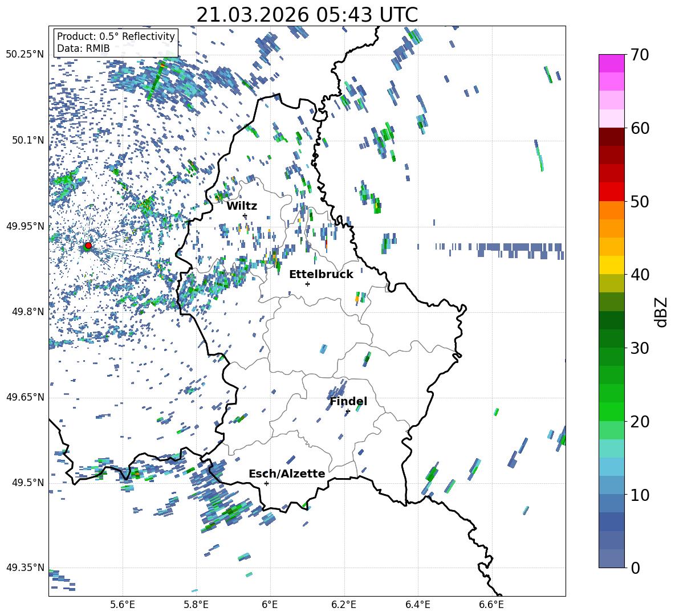The image size is (675, 616).
Task: Click the 6.2°E longitude tick label
Action: (x=344, y=604)
